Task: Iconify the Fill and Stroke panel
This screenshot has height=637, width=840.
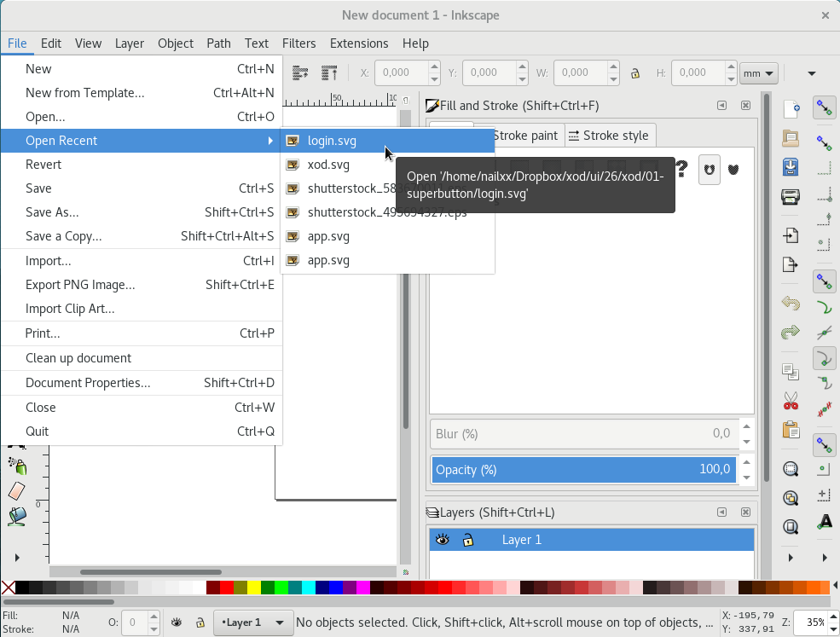Action: (721, 106)
